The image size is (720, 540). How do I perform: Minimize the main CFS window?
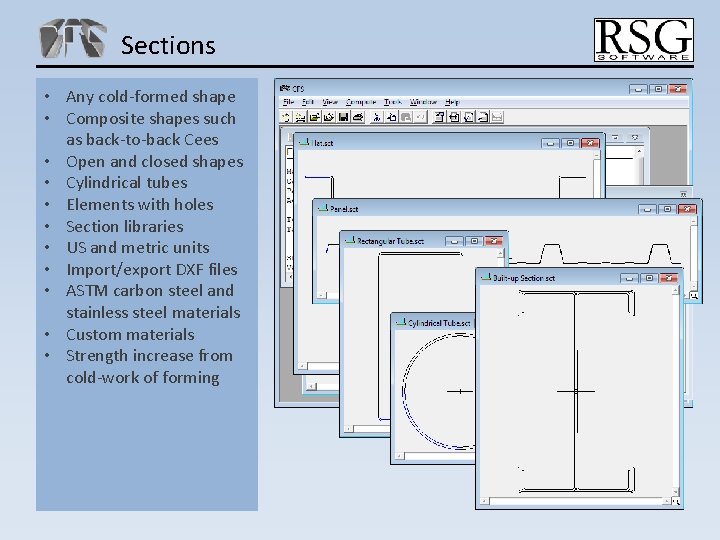638,89
